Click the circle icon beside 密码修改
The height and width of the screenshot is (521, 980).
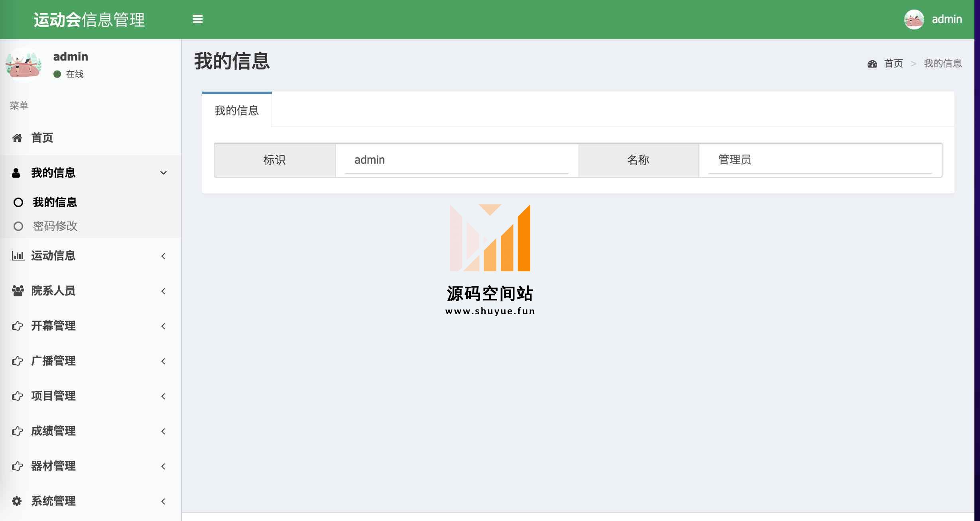pyautogui.click(x=18, y=226)
